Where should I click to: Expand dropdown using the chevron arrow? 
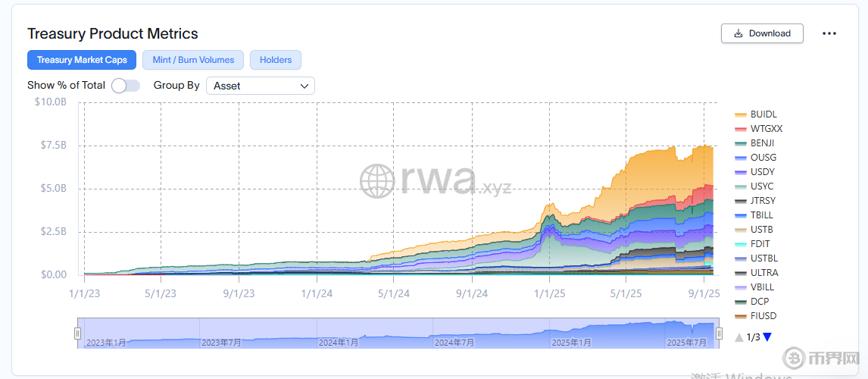[x=304, y=86]
